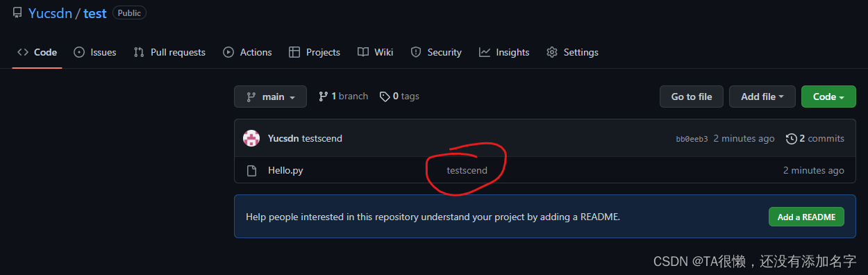Click the play icon of Actions
Viewport: 868px width, 275px height.
pyautogui.click(x=228, y=52)
